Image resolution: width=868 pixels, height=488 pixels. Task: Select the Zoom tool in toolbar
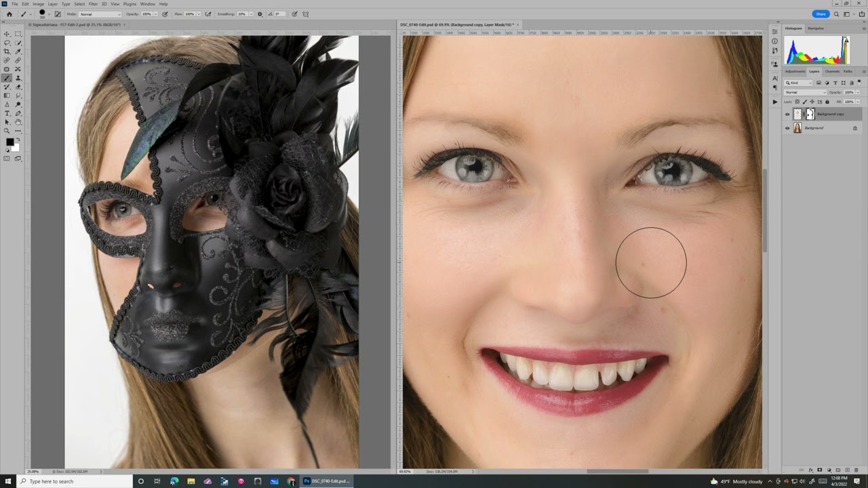7,131
